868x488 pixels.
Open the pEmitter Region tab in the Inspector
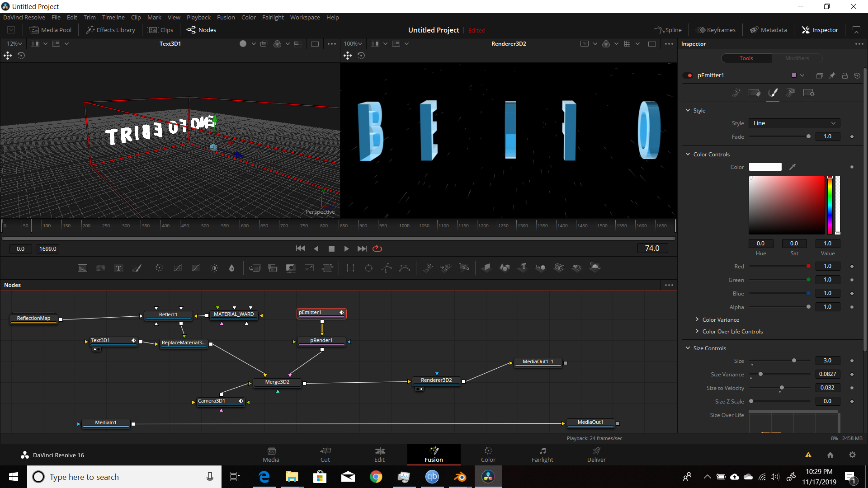coord(791,93)
